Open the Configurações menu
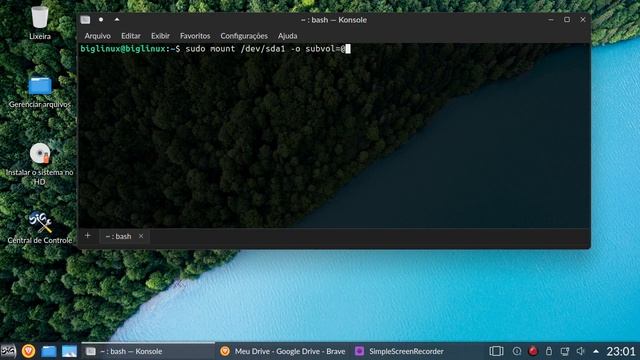Viewport: 640px width, 360px height. pyautogui.click(x=244, y=36)
